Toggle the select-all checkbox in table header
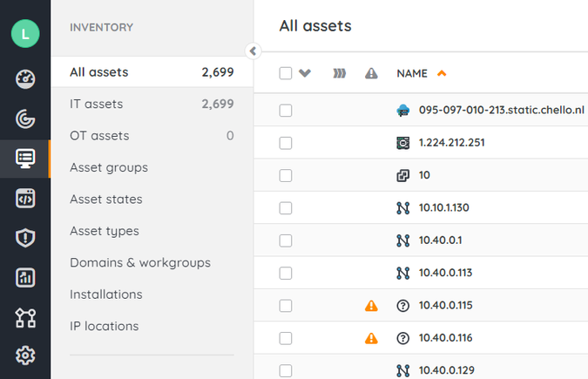Image resolution: width=588 pixels, height=379 pixels. [286, 73]
